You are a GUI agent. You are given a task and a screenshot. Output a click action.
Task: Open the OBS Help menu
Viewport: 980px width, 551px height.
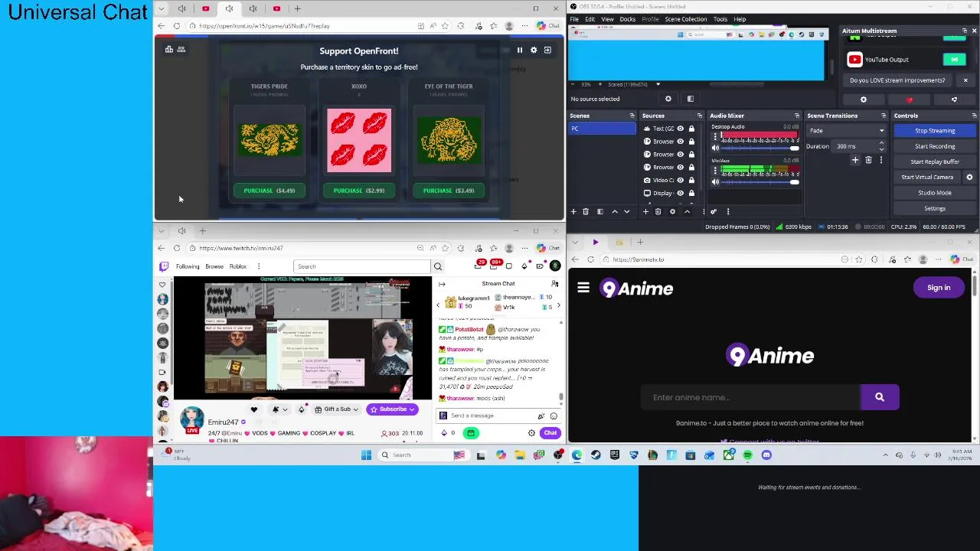(740, 19)
